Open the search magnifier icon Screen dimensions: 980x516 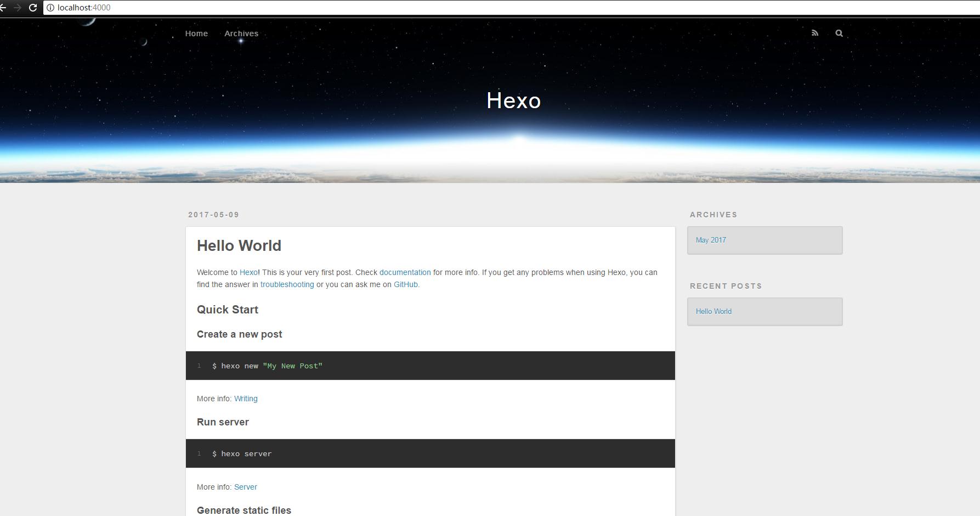839,33
